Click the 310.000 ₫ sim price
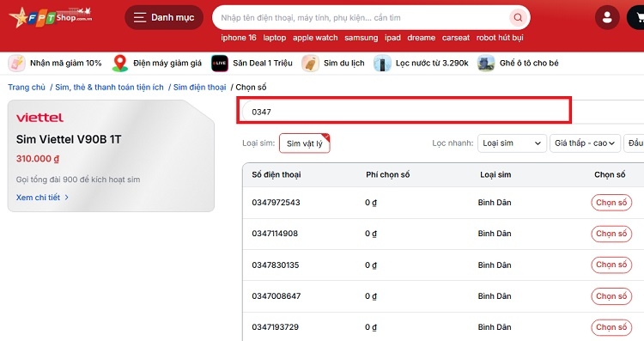644x341 pixels. (x=38, y=159)
